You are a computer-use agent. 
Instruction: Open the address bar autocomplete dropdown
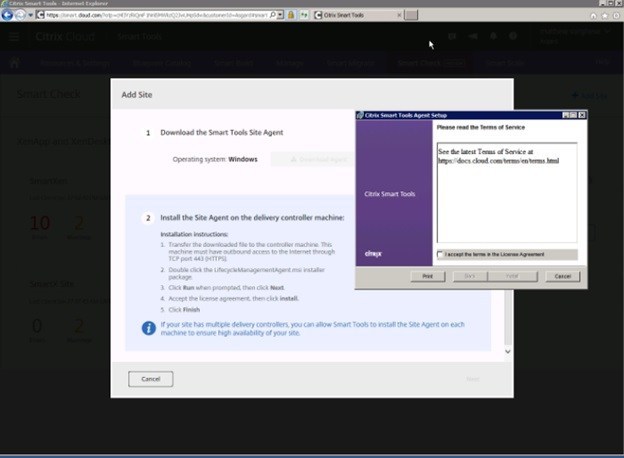280,15
